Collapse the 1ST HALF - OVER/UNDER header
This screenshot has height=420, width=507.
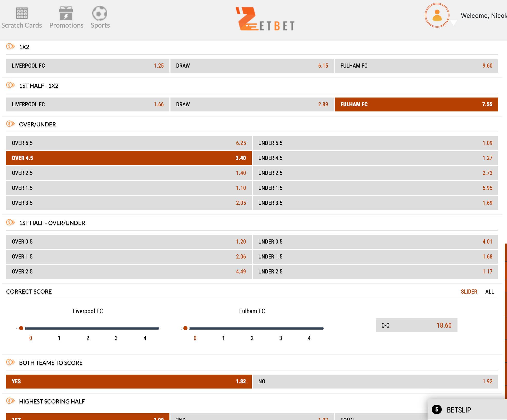click(52, 223)
